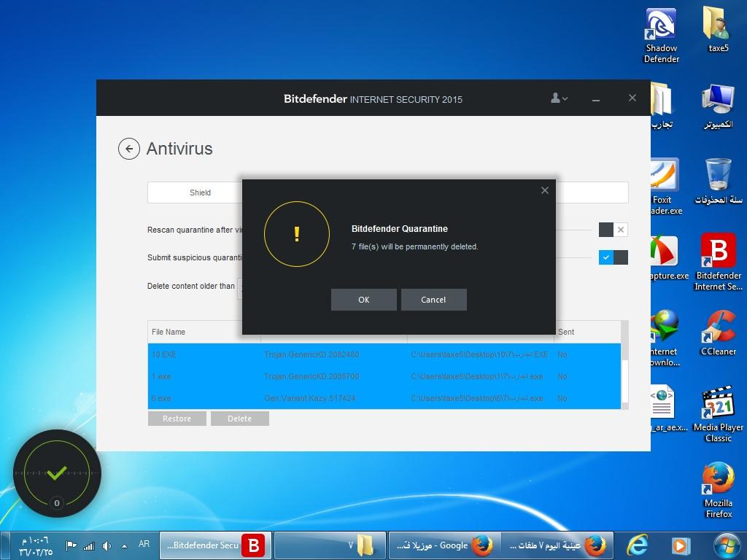This screenshot has height=560, width=747.
Task: Click the AR language indicator
Action: [x=144, y=544]
